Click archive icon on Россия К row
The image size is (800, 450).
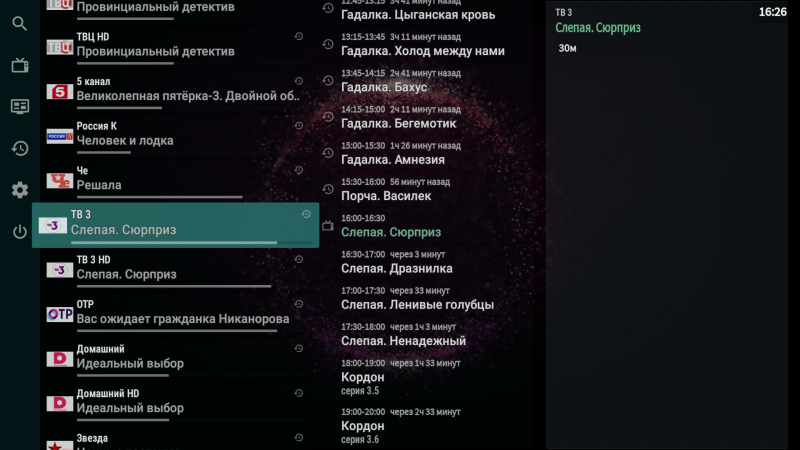299,126
